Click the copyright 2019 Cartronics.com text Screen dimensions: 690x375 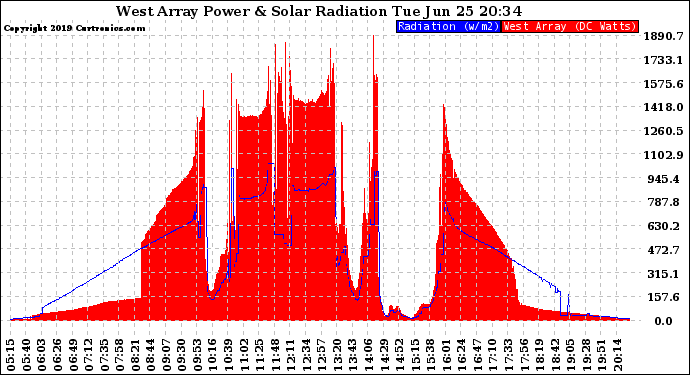coord(75,29)
